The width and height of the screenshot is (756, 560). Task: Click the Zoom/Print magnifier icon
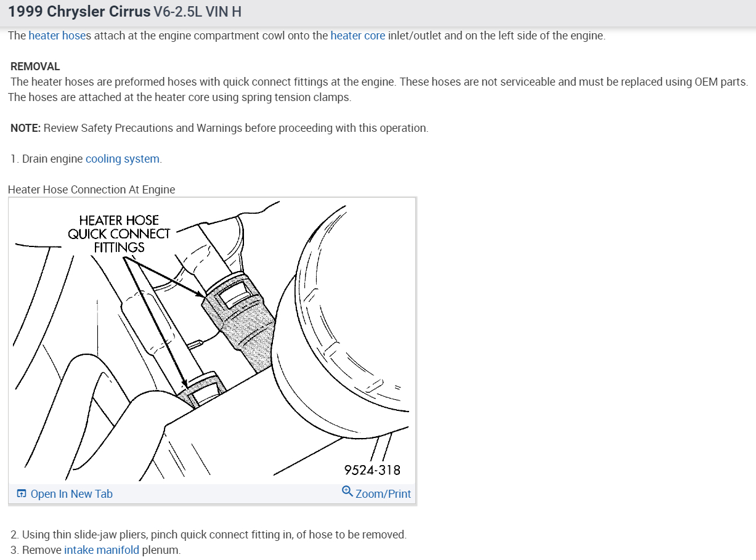tap(348, 492)
